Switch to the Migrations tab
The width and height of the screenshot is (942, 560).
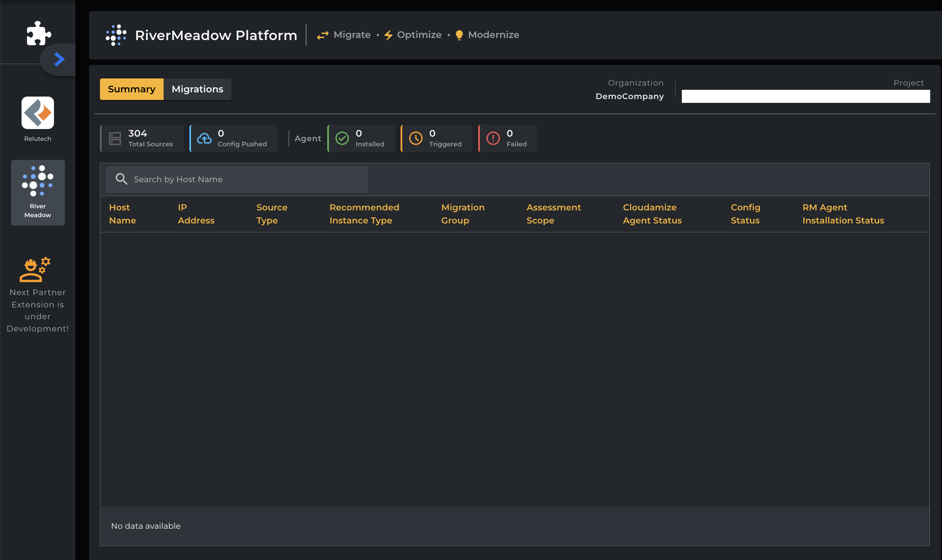point(197,89)
